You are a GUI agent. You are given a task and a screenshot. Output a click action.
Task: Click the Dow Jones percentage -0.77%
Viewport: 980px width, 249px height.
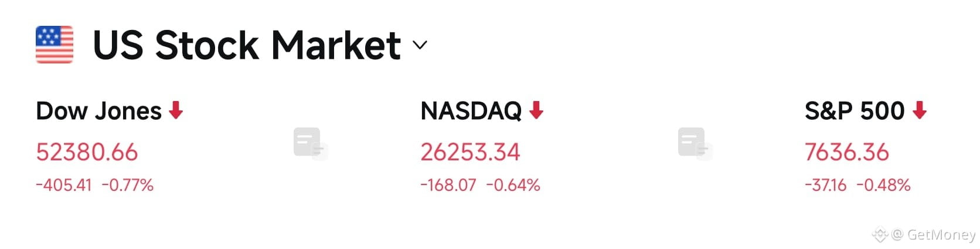(128, 186)
